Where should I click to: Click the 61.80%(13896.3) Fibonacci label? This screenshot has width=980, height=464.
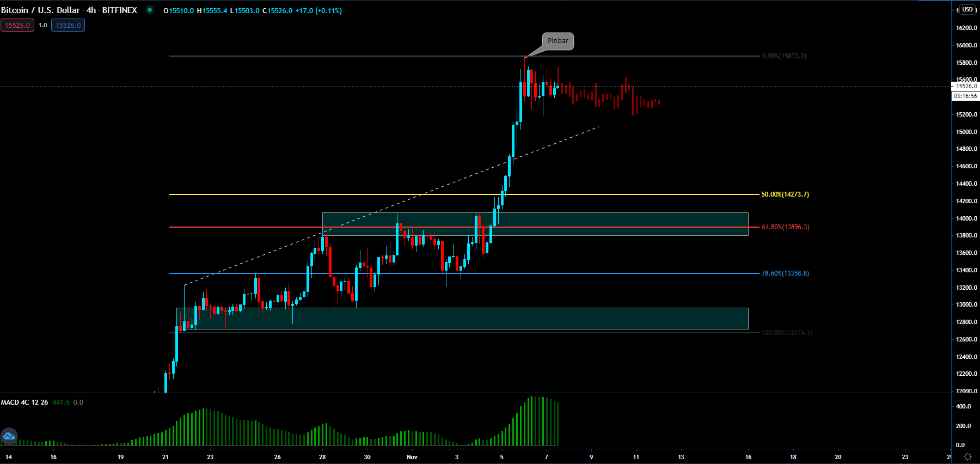[785, 227]
